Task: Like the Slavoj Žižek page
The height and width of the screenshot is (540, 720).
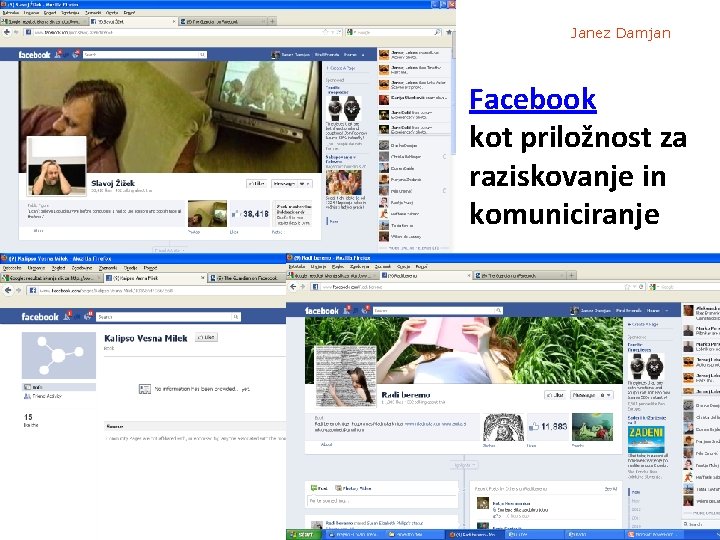Action: coord(257,184)
